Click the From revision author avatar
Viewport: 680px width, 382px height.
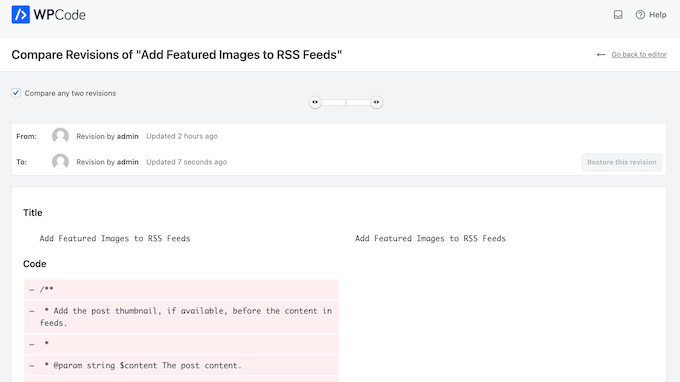pyautogui.click(x=60, y=136)
